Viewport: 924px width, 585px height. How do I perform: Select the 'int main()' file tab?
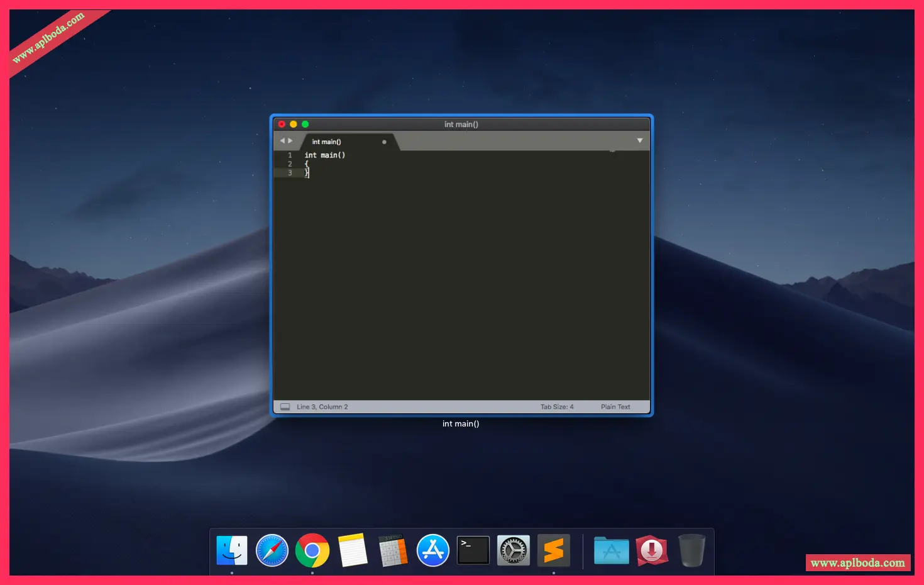pos(327,142)
